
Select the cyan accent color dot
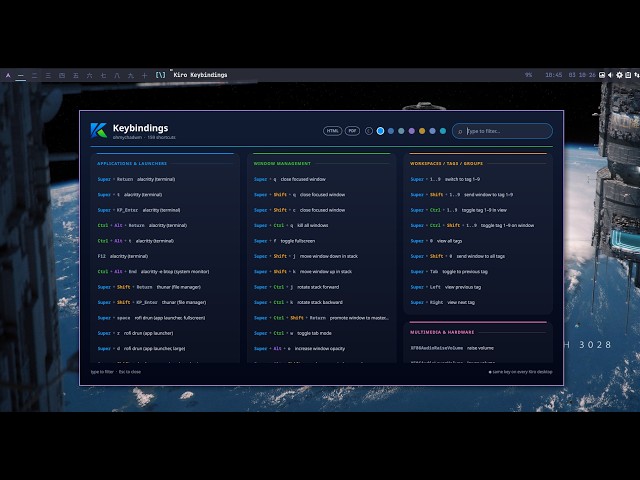[443, 131]
